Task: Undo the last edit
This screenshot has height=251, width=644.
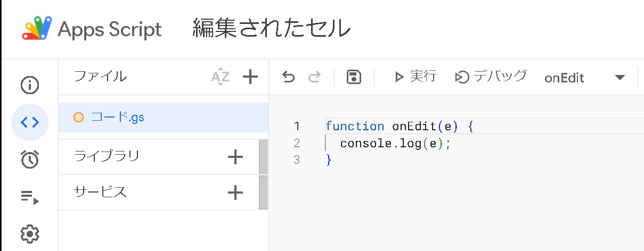Action: [288, 78]
